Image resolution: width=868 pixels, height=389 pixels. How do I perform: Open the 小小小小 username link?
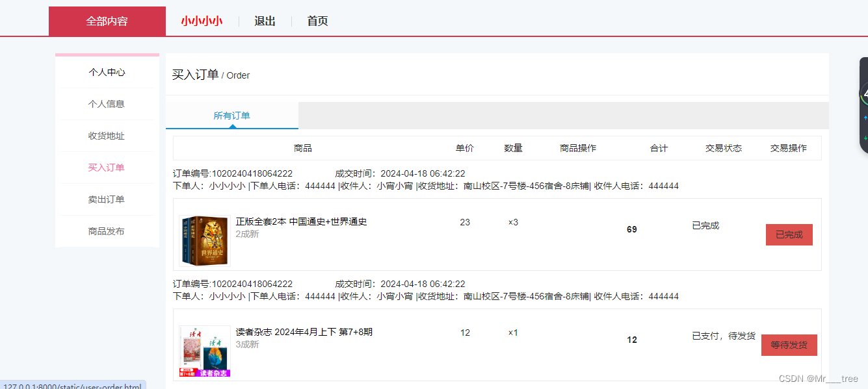coord(202,21)
